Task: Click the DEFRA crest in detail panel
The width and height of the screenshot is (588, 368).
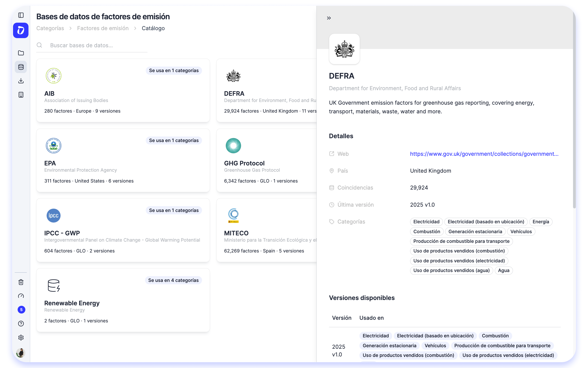Action: pyautogui.click(x=344, y=49)
